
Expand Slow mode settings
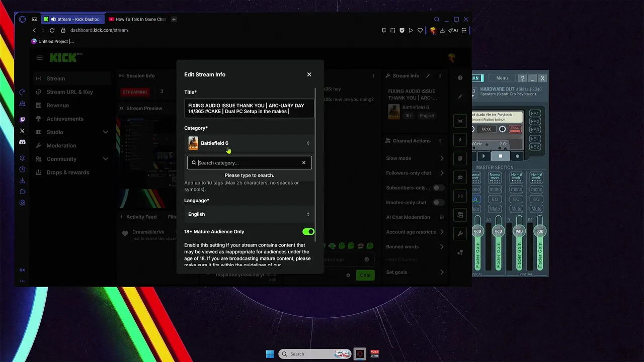tap(415, 158)
